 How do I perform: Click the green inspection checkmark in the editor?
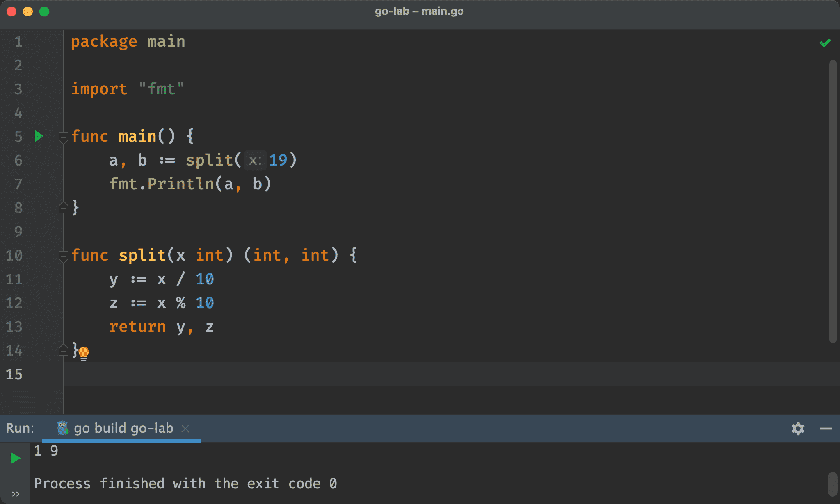pyautogui.click(x=825, y=43)
